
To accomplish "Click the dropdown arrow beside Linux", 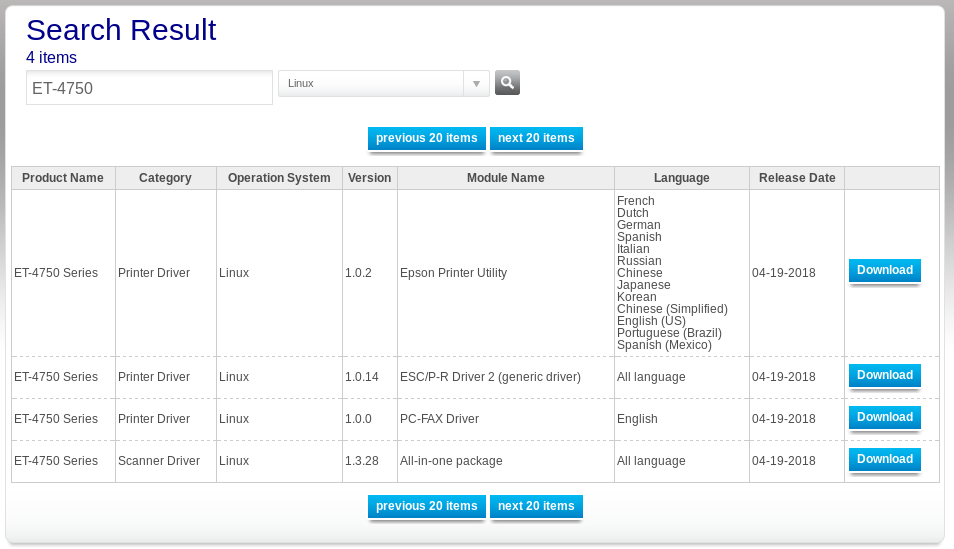I will (x=476, y=84).
